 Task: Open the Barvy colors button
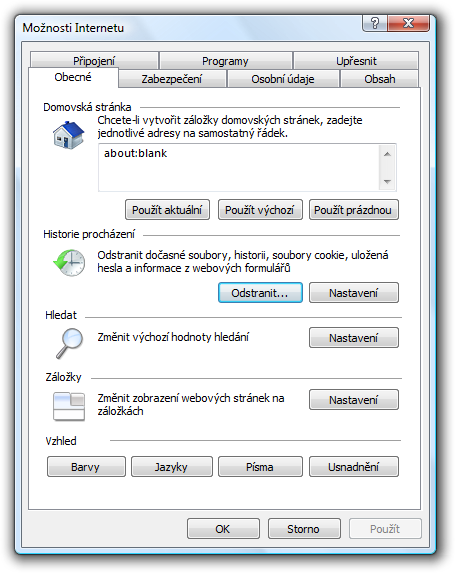click(86, 467)
